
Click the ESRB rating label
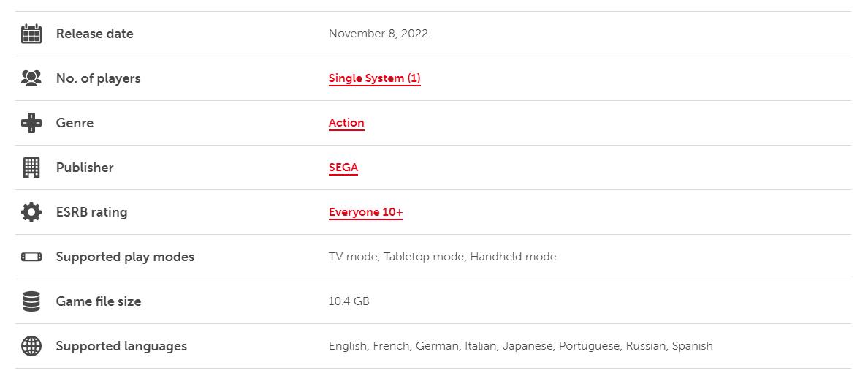point(91,212)
